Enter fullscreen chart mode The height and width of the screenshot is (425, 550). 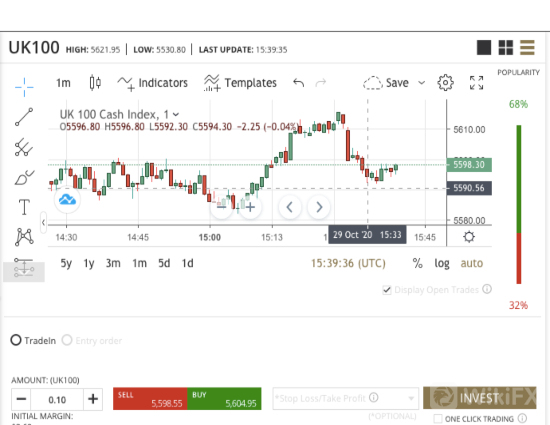(x=476, y=83)
